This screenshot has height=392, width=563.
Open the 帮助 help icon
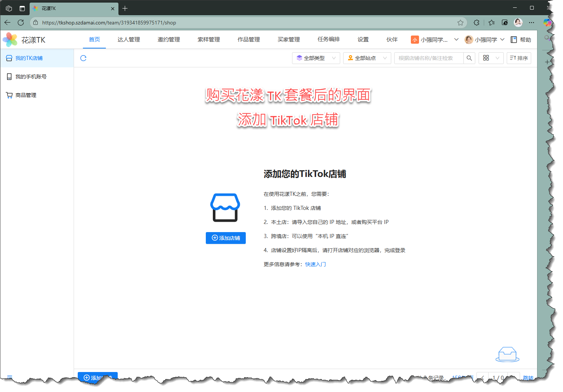tap(514, 40)
